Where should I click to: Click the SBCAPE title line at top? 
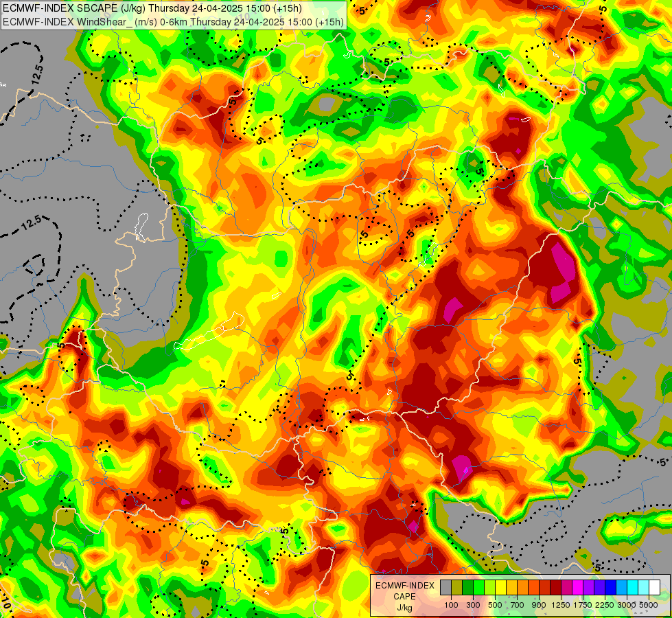pos(152,8)
